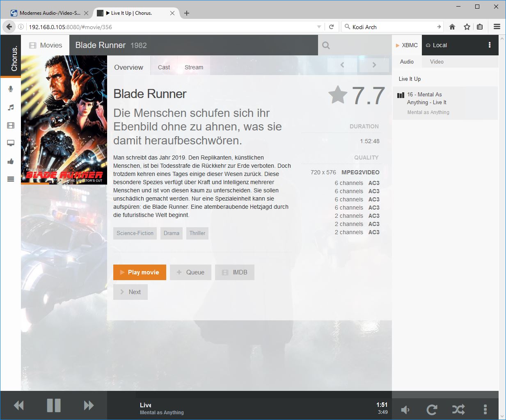Open the Audio playlist tab
The width and height of the screenshot is (506, 420).
(x=407, y=62)
